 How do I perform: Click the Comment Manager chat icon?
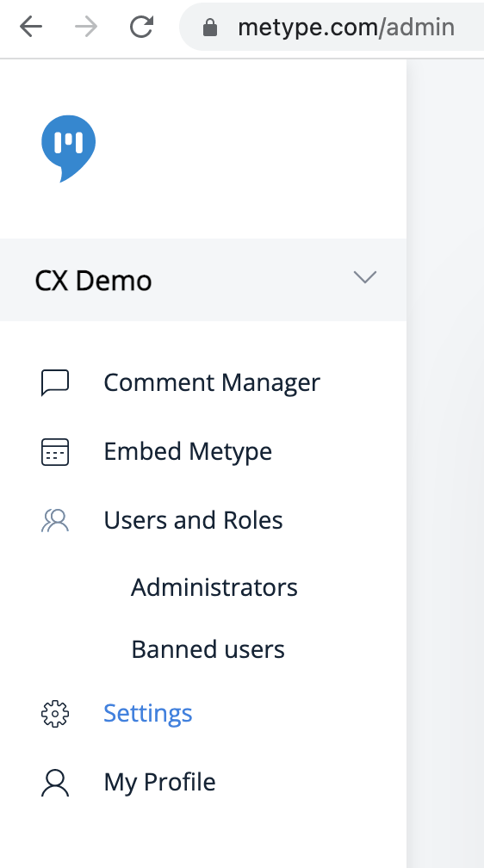coord(55,382)
